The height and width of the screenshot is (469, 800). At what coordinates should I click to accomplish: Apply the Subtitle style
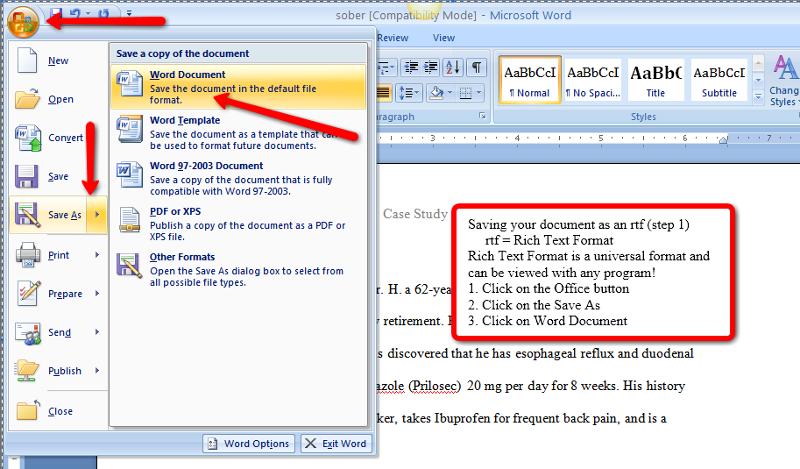(x=719, y=79)
